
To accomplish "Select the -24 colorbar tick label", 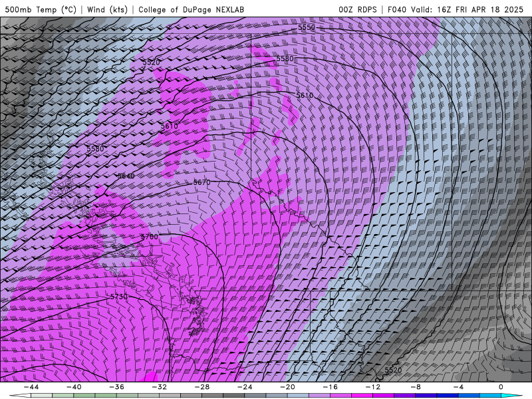I will [245, 387].
